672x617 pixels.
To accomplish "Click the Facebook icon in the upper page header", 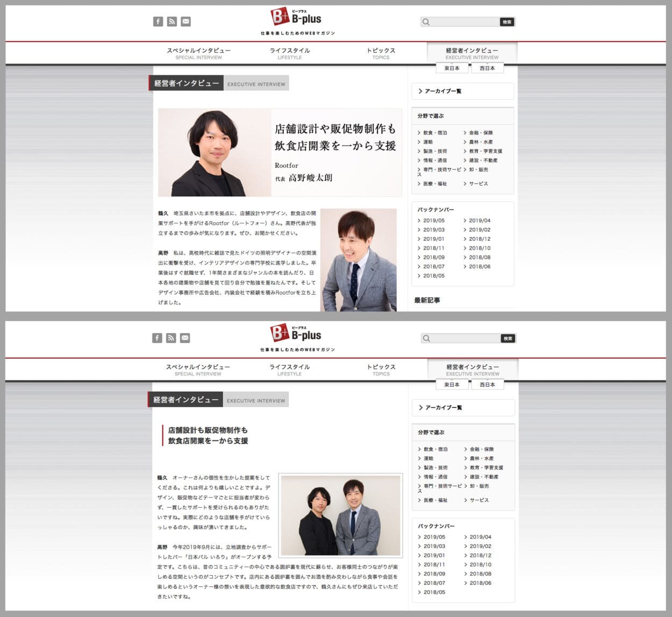I will pyautogui.click(x=158, y=22).
